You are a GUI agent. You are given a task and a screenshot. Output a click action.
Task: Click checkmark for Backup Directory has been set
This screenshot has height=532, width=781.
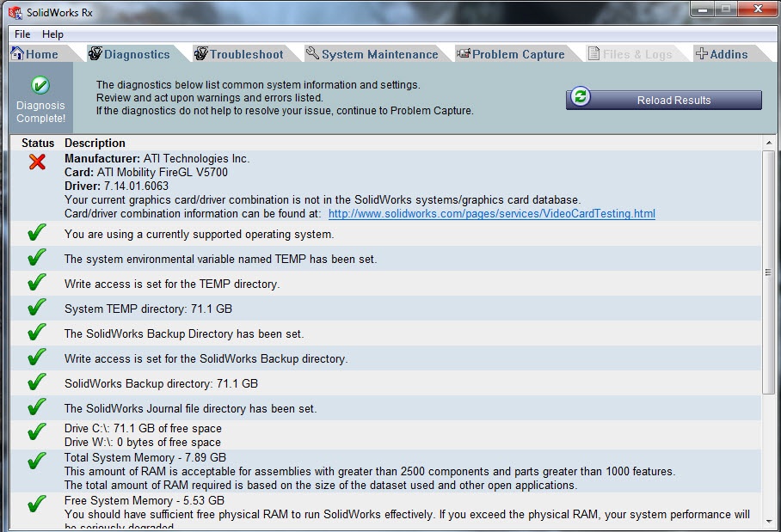pos(37,332)
